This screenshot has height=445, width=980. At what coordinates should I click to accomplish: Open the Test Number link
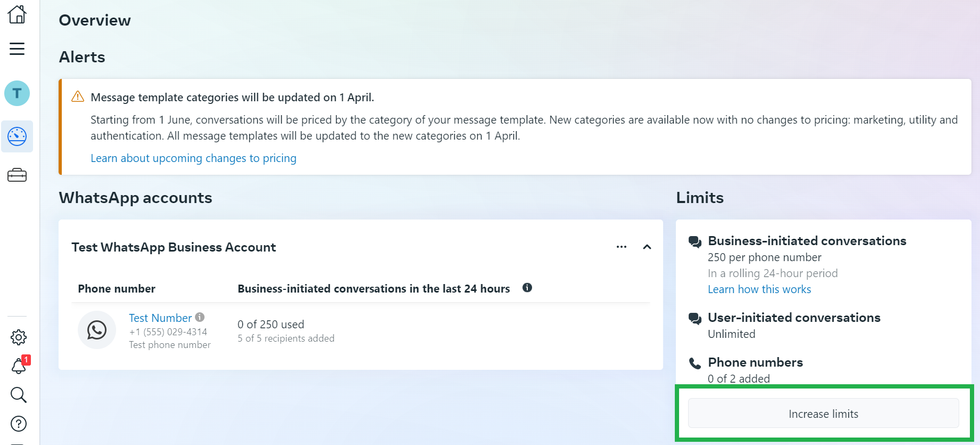tap(160, 318)
